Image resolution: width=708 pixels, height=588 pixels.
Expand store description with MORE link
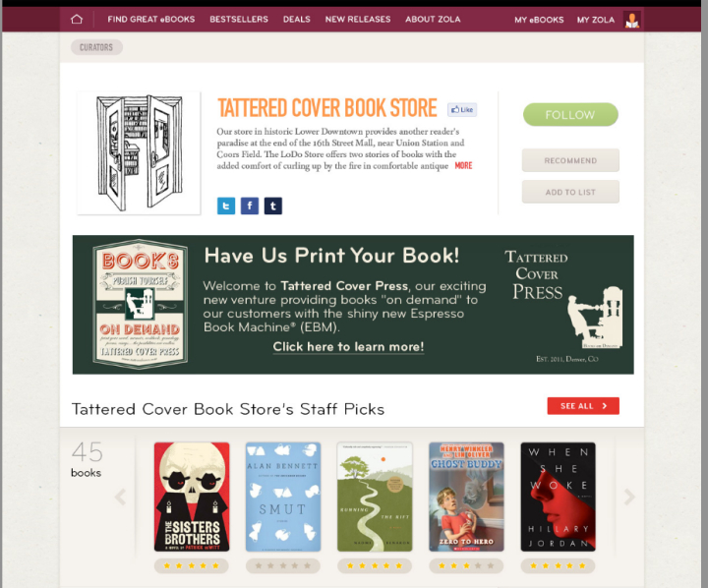463,166
